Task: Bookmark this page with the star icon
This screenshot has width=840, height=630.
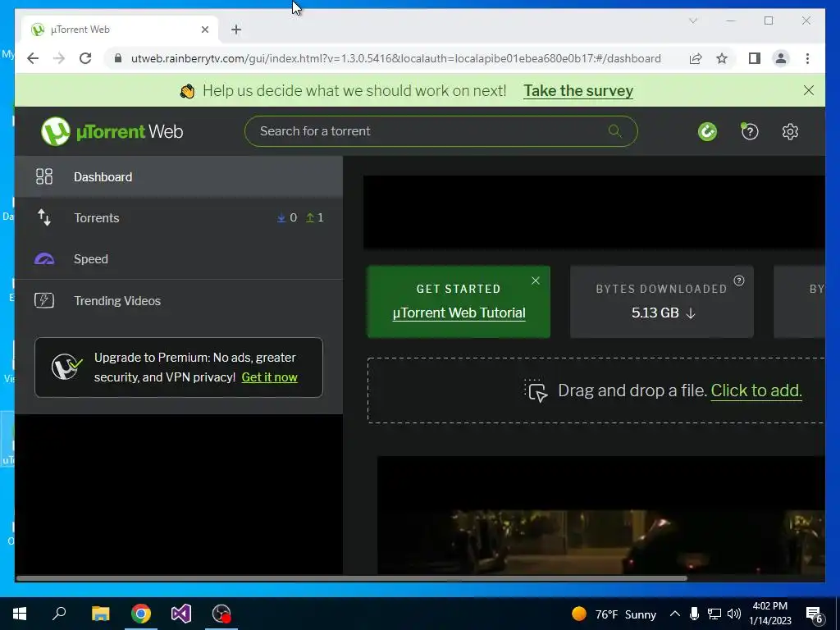Action: click(722, 58)
